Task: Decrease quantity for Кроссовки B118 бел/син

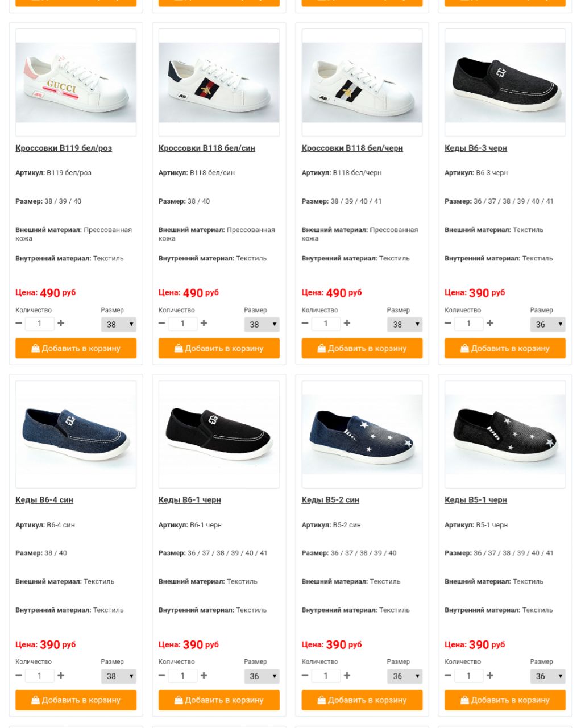Action: [162, 323]
